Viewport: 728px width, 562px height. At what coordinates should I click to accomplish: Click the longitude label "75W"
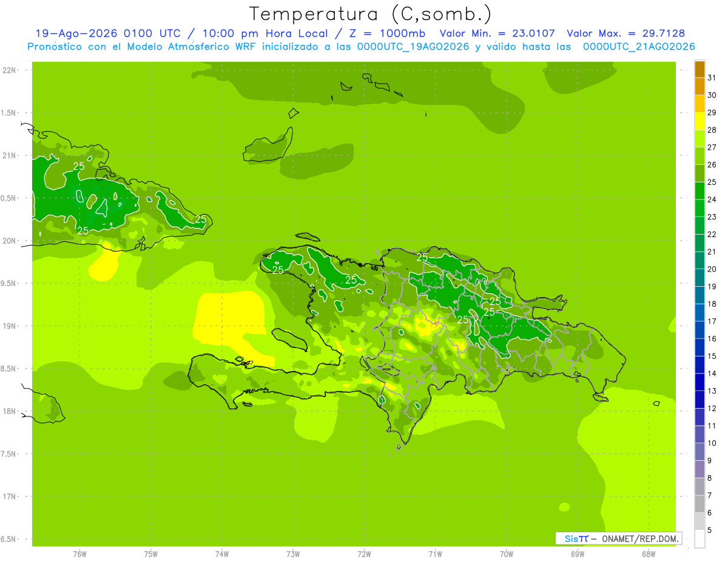(151, 554)
